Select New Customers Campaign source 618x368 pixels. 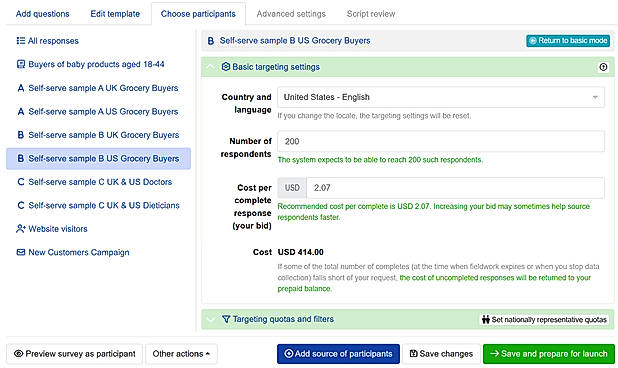[78, 253]
